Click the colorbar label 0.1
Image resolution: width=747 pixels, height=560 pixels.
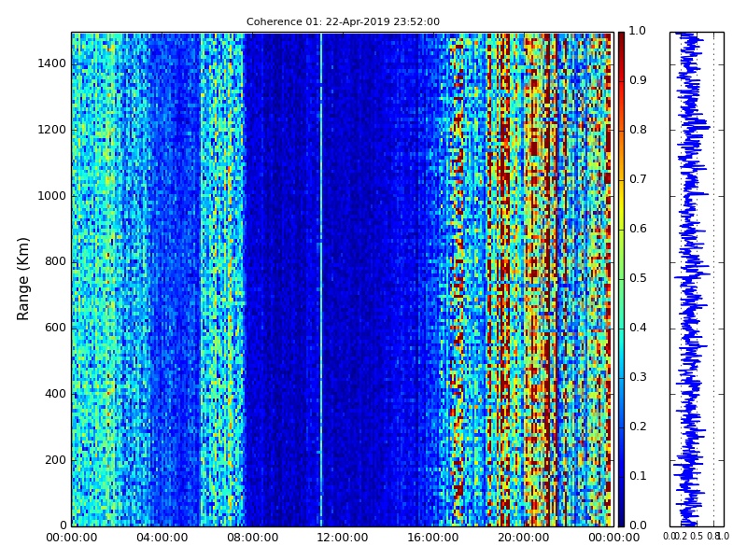pyautogui.click(x=638, y=476)
